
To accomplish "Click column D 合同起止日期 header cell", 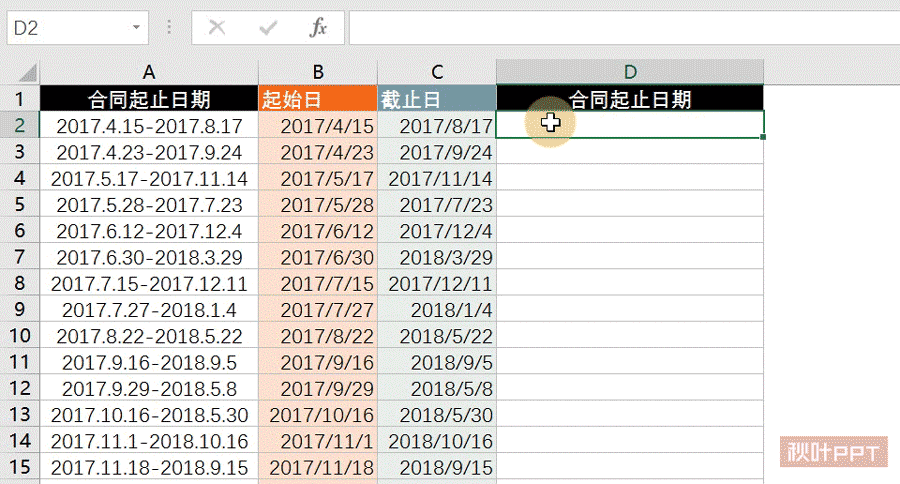I will click(630, 99).
